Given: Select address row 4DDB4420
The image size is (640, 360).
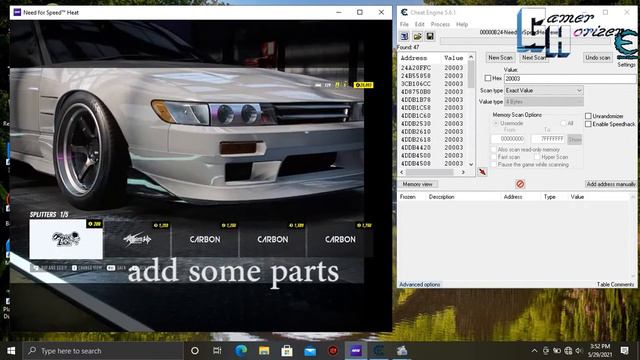Looking at the screenshot, I should 433,147.
